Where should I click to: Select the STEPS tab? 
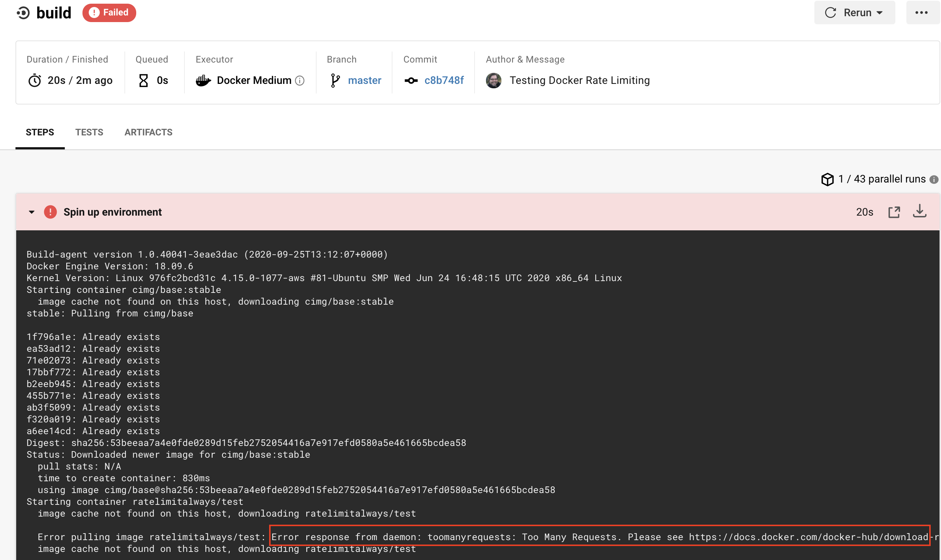coord(40,132)
